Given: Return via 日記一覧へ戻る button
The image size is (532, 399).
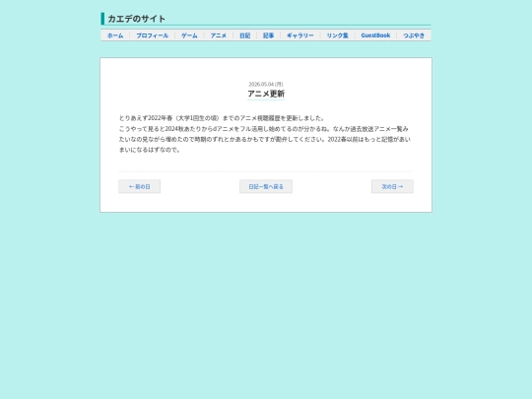Looking at the screenshot, I should click(266, 186).
